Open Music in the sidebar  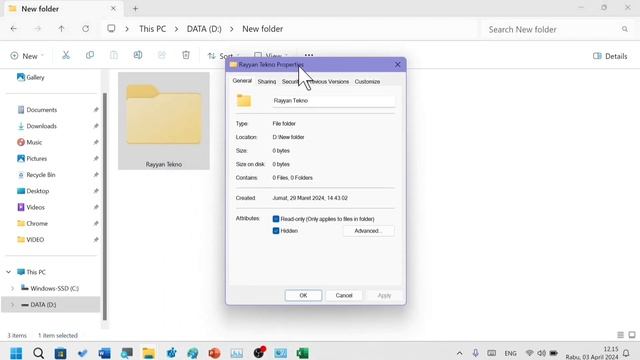click(x=30, y=142)
